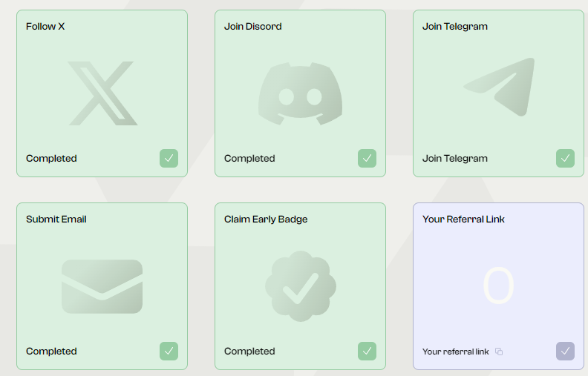Click the Your Referral Link heading

coord(463,219)
